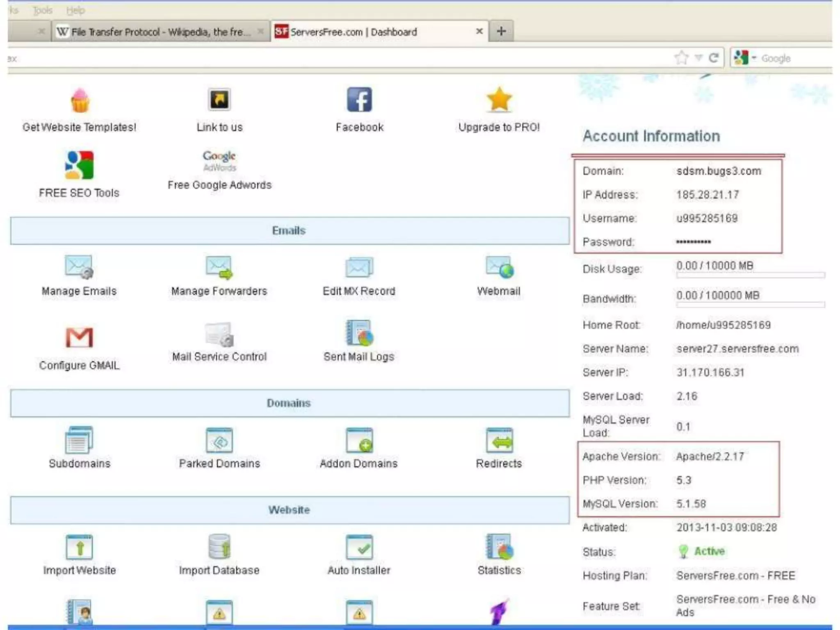
Task: Open the Auto Installer icon
Action: [359, 547]
